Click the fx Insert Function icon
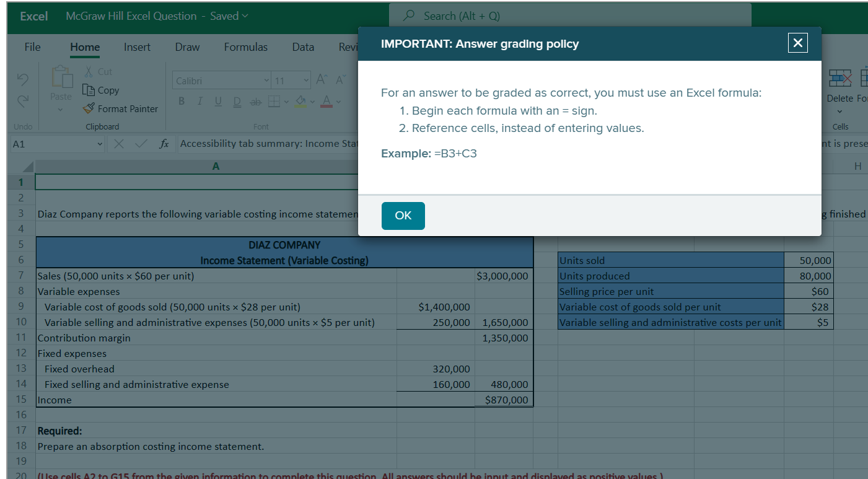The height and width of the screenshot is (479, 868). coord(164,144)
